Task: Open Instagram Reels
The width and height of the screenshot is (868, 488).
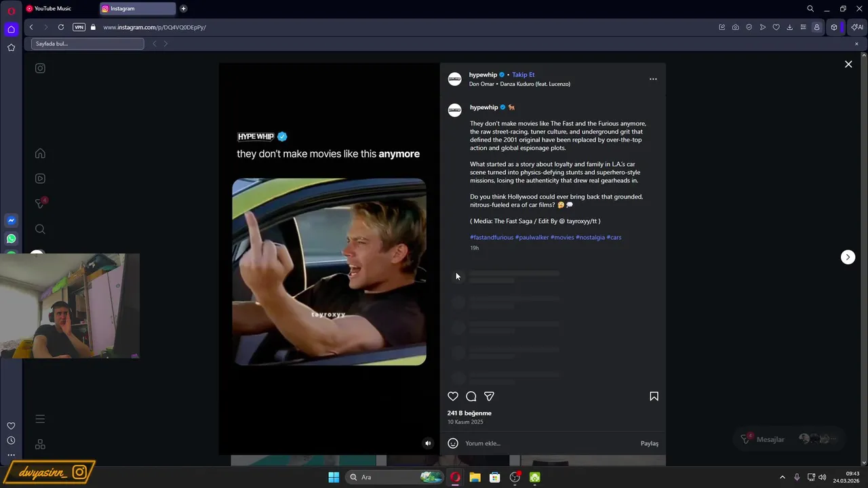Action: click(40, 178)
